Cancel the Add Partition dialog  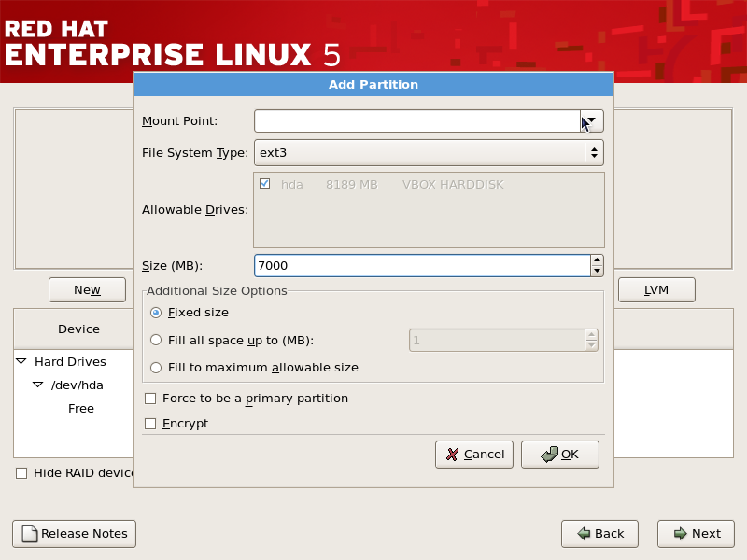point(474,455)
